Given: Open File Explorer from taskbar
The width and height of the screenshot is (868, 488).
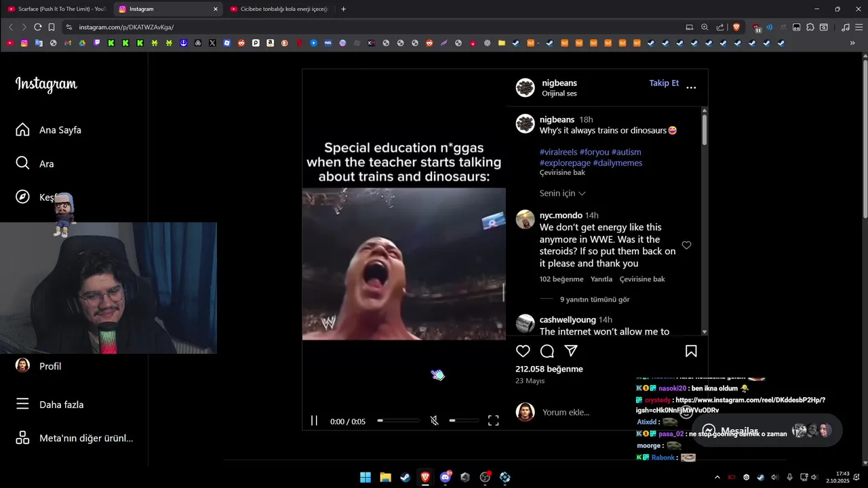Looking at the screenshot, I should click(x=385, y=477).
